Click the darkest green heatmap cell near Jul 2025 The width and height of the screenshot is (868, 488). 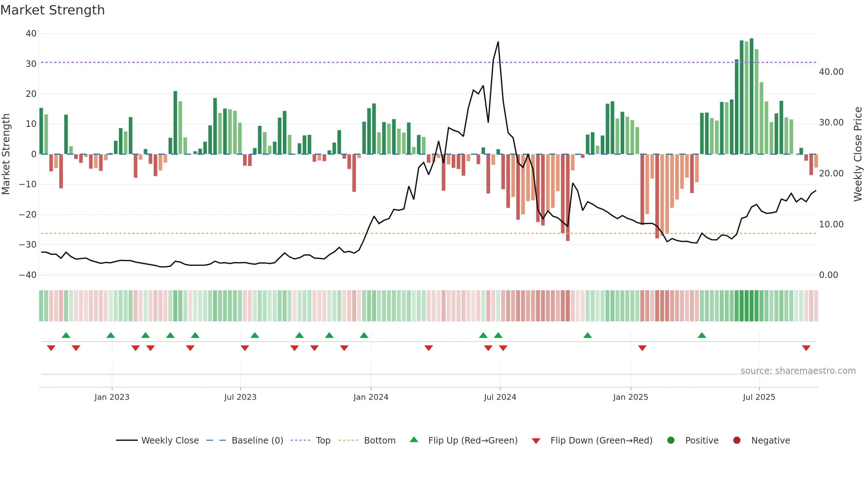click(752, 306)
